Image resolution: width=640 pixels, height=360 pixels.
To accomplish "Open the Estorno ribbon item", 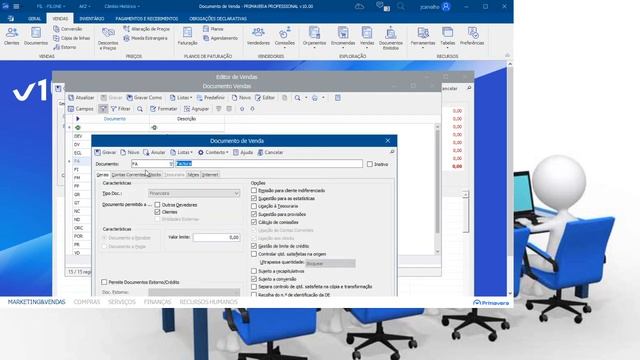I will click(64, 47).
